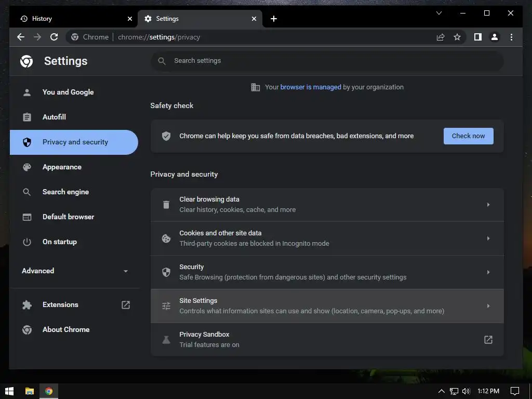Open Chrome three-dot menu
This screenshot has height=399, width=532.
point(511,37)
